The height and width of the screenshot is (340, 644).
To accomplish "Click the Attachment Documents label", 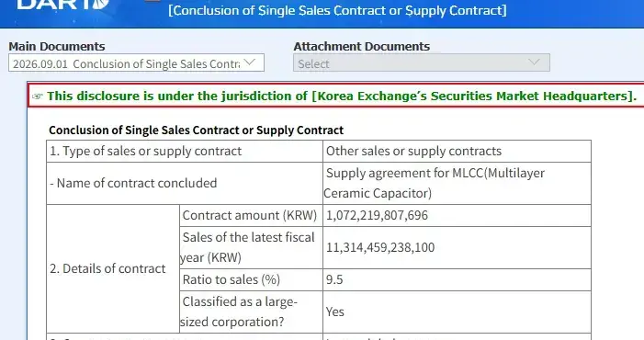I will tap(361, 46).
